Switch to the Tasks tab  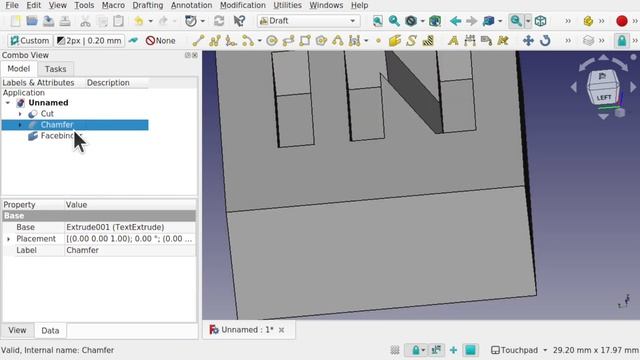tap(55, 69)
